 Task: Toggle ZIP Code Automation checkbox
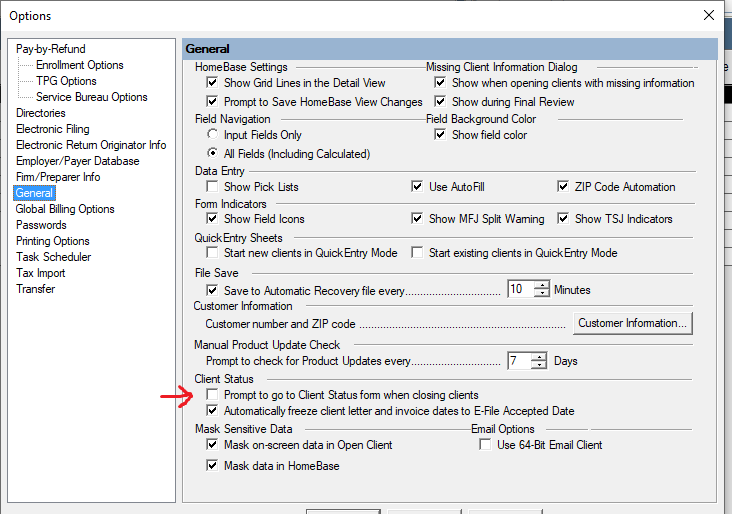coord(563,187)
